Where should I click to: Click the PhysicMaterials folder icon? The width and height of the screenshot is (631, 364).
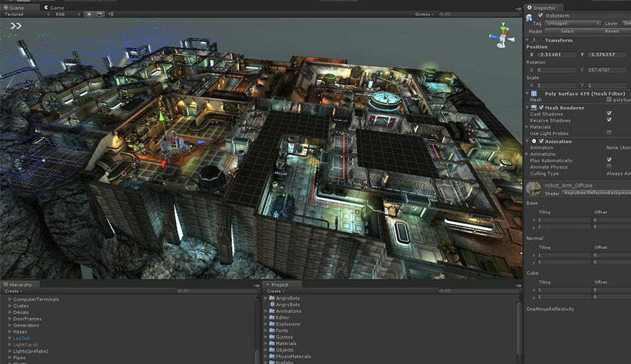coord(272,356)
